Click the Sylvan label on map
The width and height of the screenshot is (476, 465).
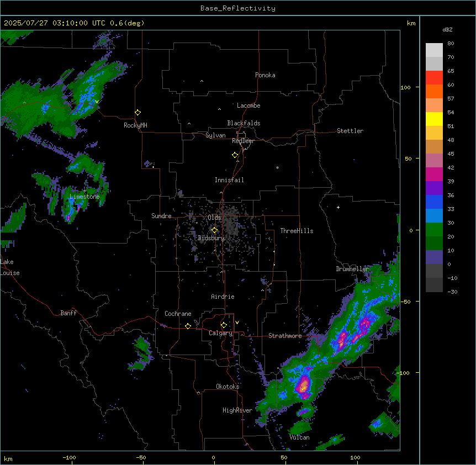215,135
